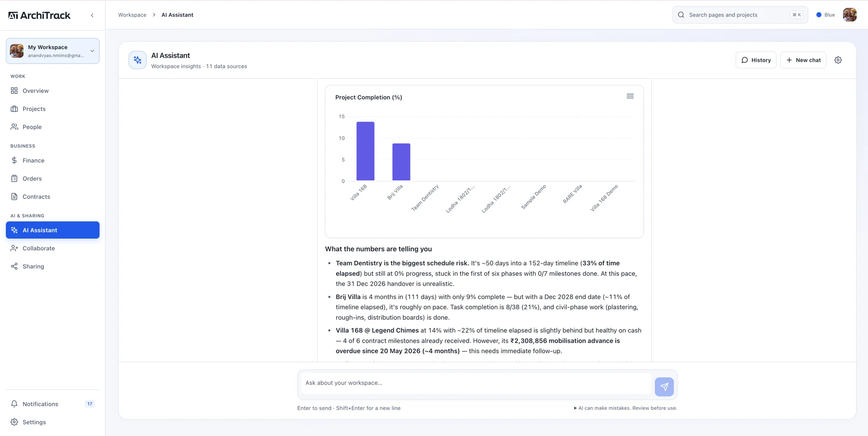Click the Projects briefcase icon
Viewport: 868px width, 436px height.
click(14, 109)
